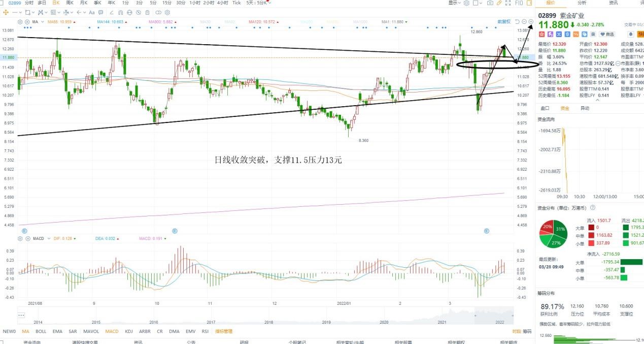Expand the layout square dropdown in top bar
The height and width of the screenshot is (344, 644).
481,3
